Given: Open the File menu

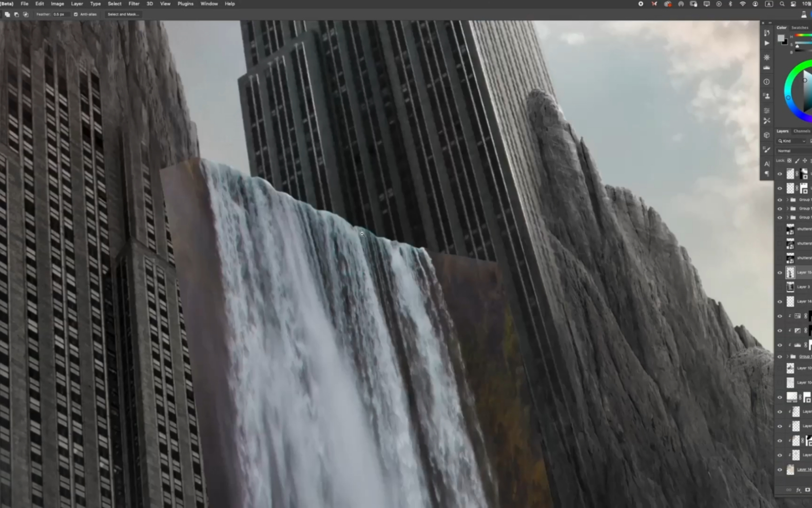Looking at the screenshot, I should (24, 4).
